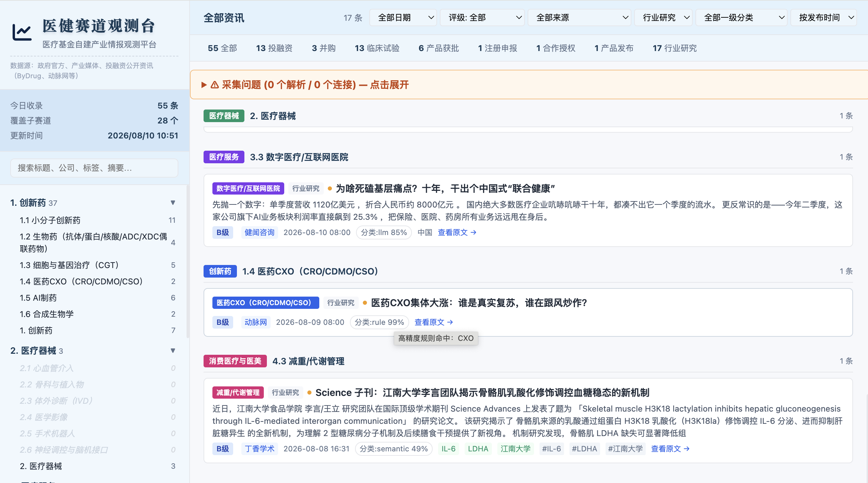This screenshot has height=483, width=868.
Task: Click the blue 医药CXO（CRO/CDMO/CSO） card tag
Action: click(266, 303)
